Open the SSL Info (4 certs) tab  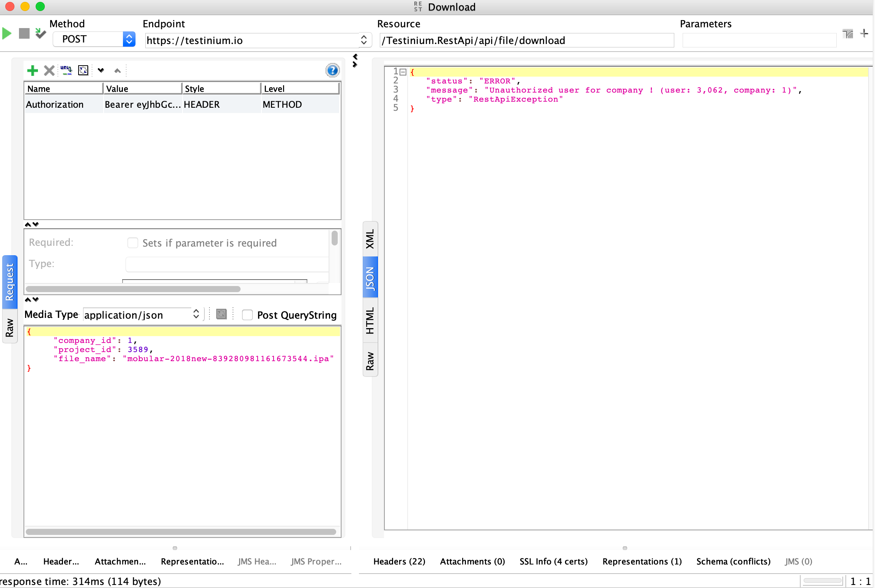click(x=554, y=561)
